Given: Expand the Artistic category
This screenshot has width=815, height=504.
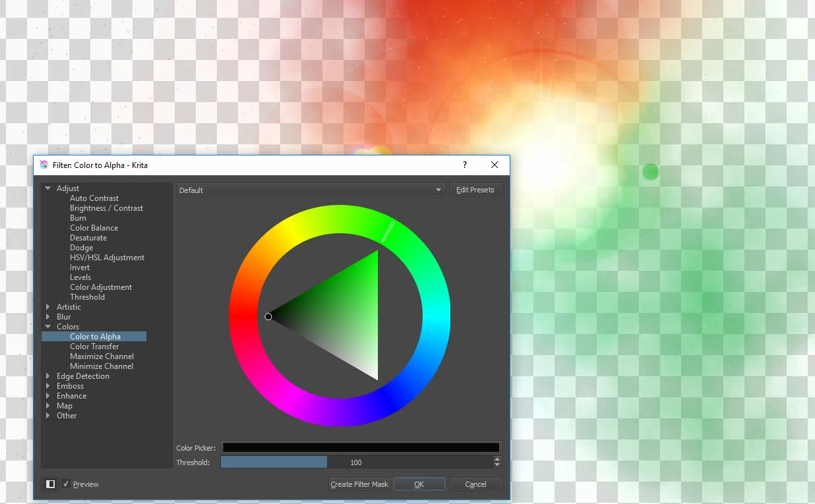Looking at the screenshot, I should (47, 307).
